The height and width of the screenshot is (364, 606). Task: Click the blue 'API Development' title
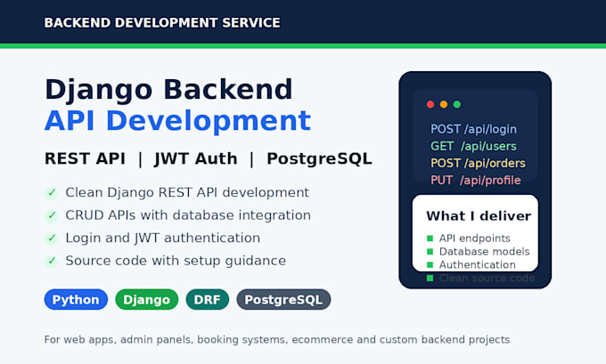tap(177, 121)
